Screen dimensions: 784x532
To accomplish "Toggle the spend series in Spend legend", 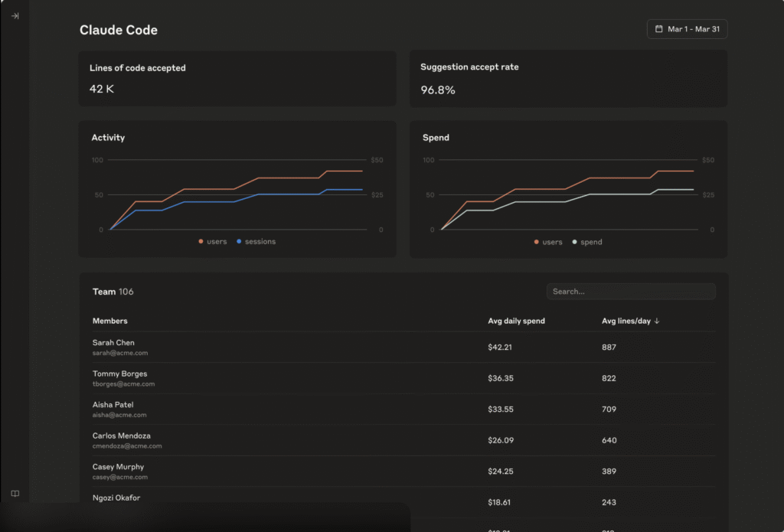I will point(587,242).
